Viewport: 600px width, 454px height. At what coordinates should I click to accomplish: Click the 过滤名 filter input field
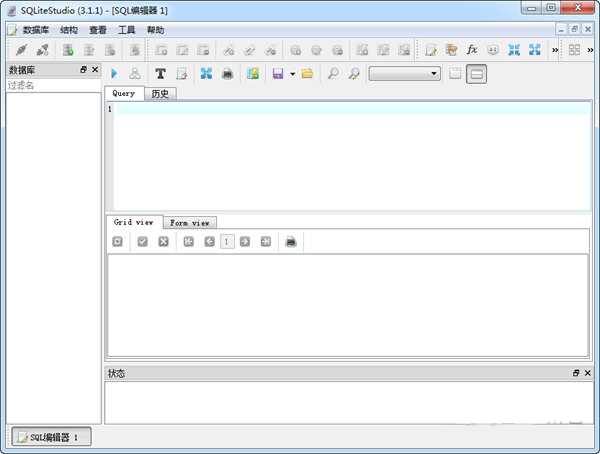coord(53,86)
